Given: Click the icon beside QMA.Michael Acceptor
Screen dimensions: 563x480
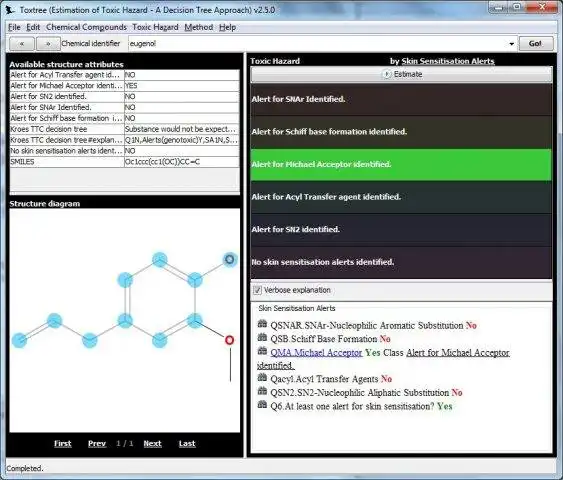Looking at the screenshot, I should pyautogui.click(x=262, y=351).
